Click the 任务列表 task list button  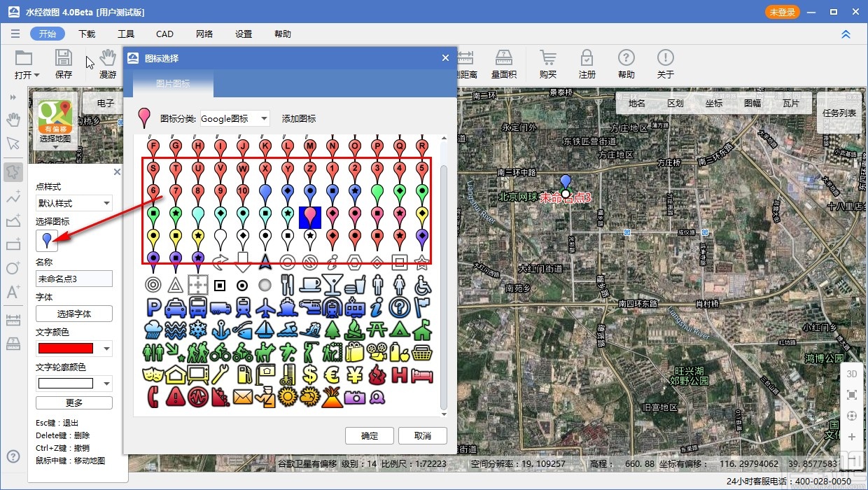tap(839, 113)
